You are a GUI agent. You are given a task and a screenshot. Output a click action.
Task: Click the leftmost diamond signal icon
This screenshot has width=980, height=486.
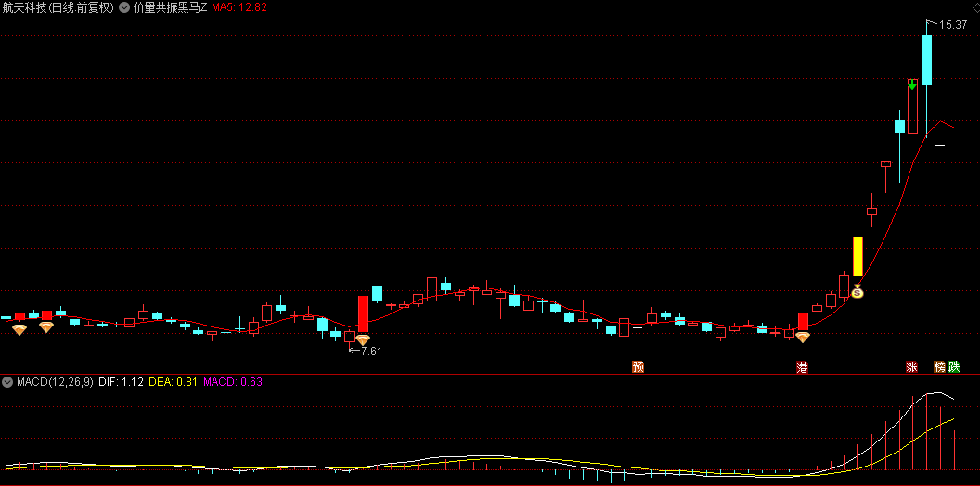19,330
